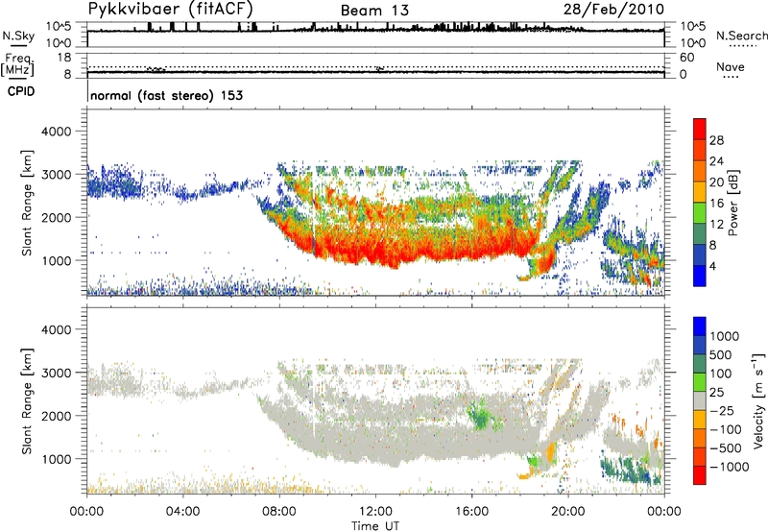Click Velocity panel 'Slant Range [km]' label
768x532 pixels.
click(x=27, y=401)
